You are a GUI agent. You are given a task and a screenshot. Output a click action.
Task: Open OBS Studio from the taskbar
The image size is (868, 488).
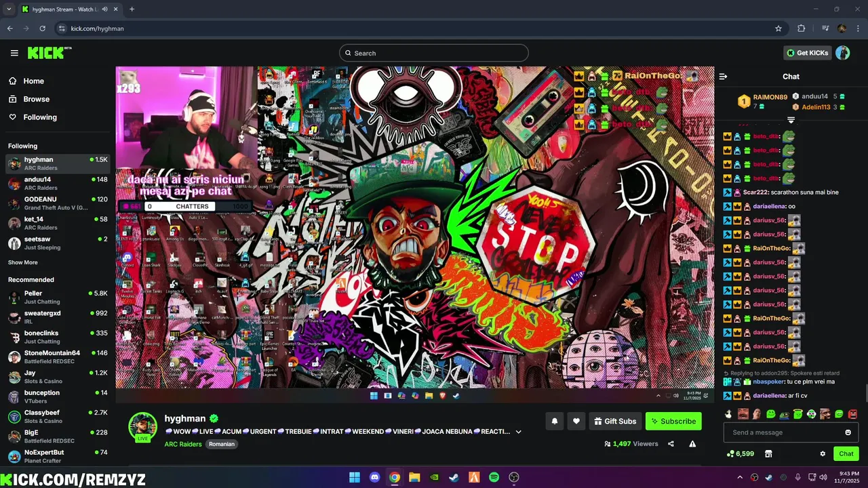point(514,477)
